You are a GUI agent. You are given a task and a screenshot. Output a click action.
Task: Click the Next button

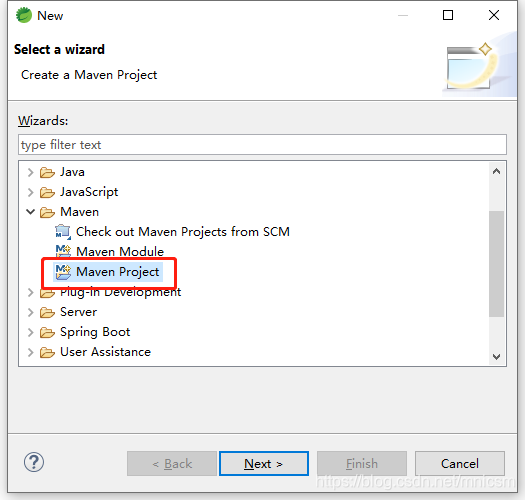(264, 463)
